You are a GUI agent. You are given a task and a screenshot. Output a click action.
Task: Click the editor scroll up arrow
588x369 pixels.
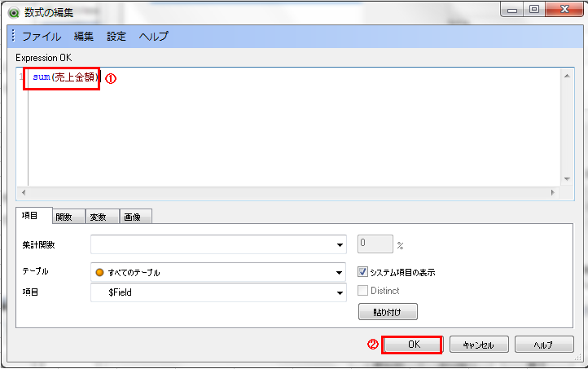[567, 76]
